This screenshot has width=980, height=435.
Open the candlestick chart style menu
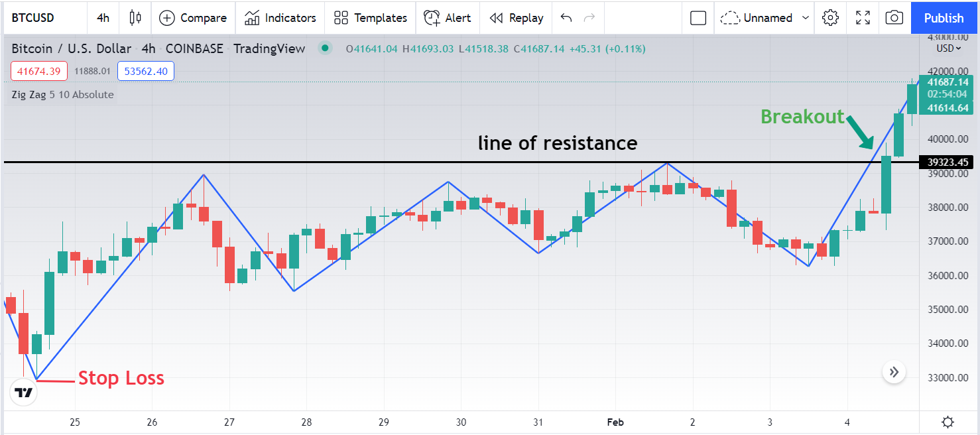(x=135, y=18)
